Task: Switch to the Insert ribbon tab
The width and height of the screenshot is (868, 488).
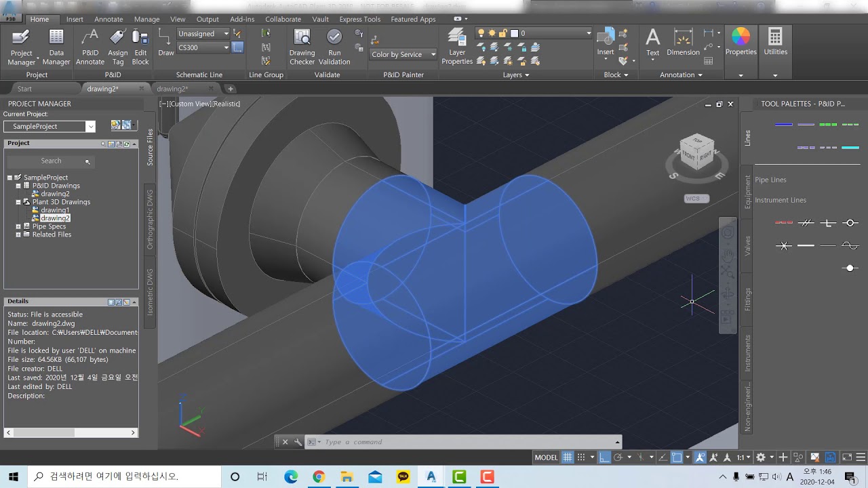Action: coord(75,19)
